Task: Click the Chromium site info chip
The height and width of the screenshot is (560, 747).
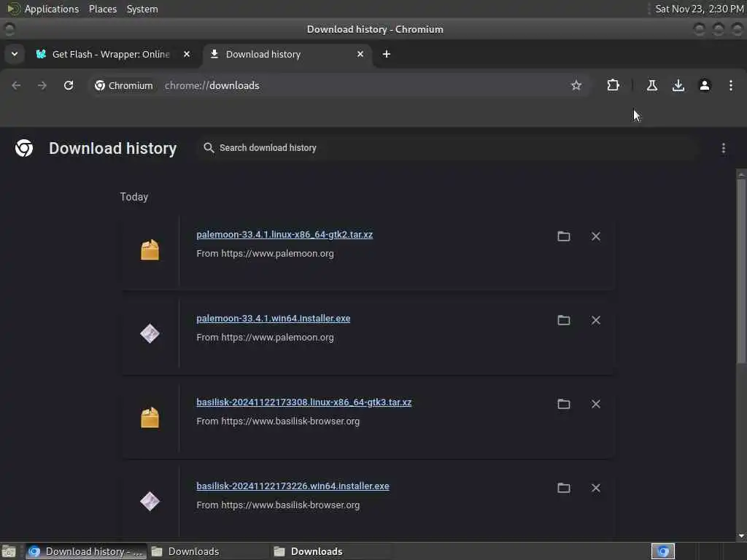Action: pyautogui.click(x=124, y=85)
